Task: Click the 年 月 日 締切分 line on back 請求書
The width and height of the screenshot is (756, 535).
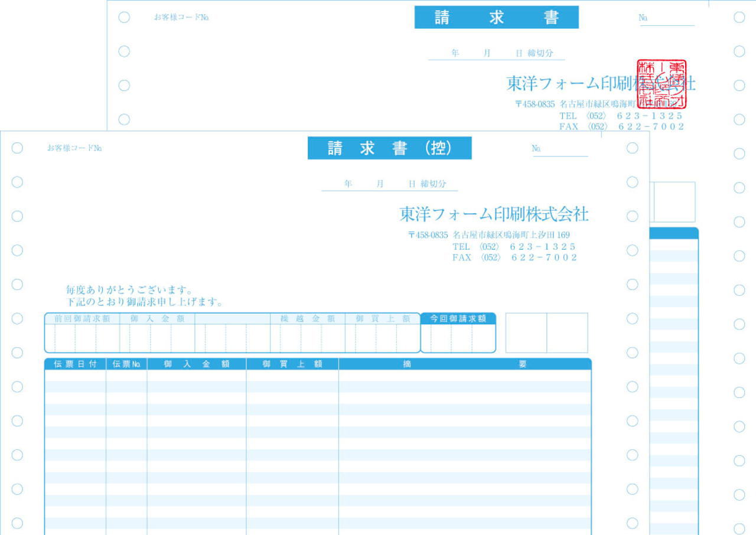Action: tap(497, 54)
